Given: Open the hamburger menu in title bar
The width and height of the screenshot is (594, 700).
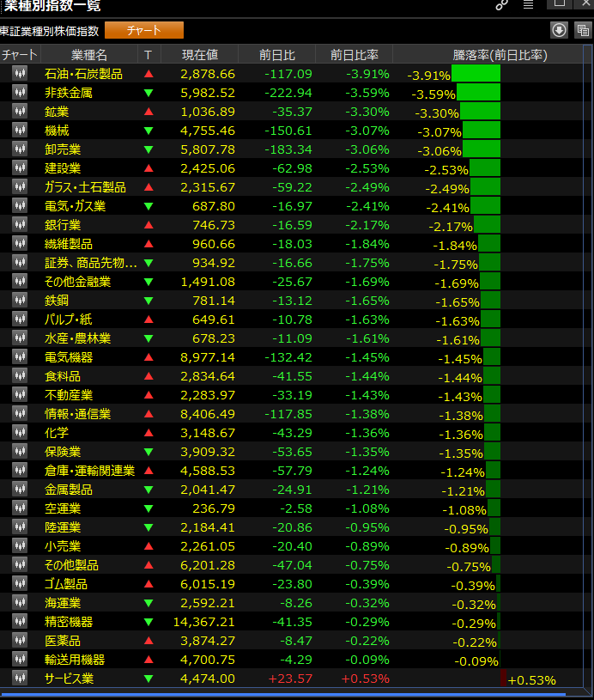Looking at the screenshot, I should tap(529, 5).
